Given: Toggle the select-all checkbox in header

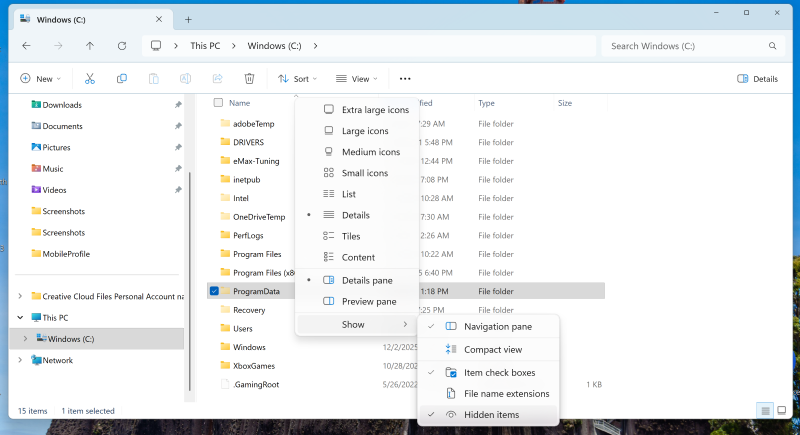Looking at the screenshot, I should tap(218, 103).
